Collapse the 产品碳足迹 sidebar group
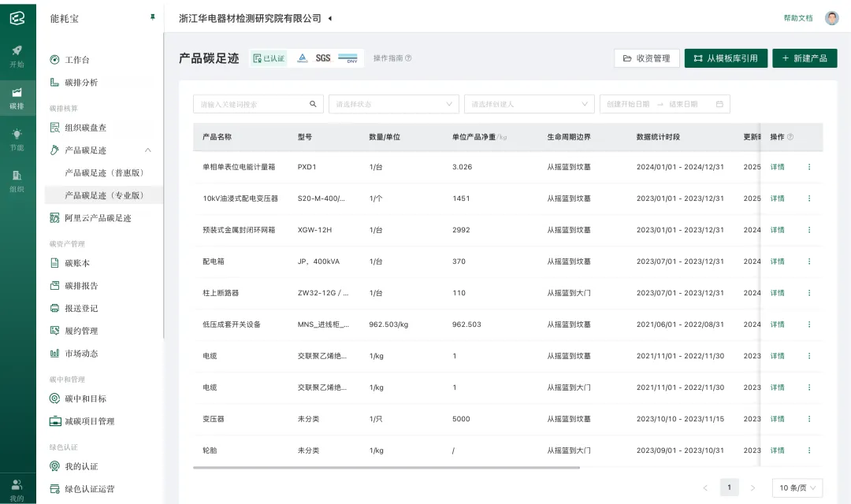 (147, 150)
